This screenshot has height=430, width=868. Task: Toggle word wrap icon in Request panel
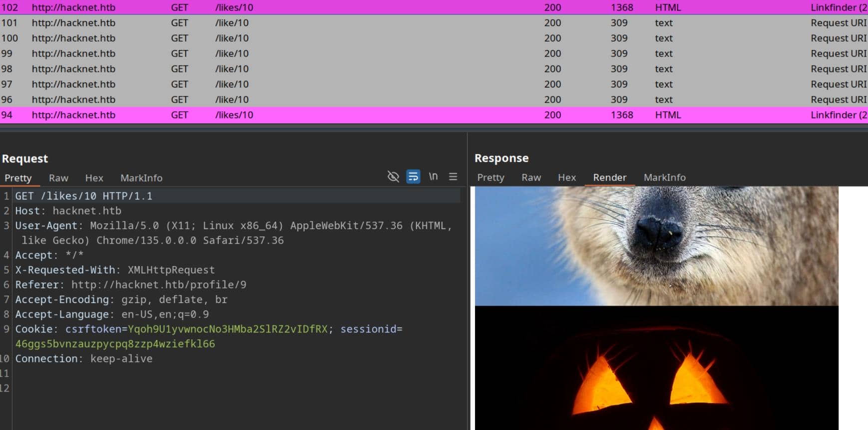point(413,176)
